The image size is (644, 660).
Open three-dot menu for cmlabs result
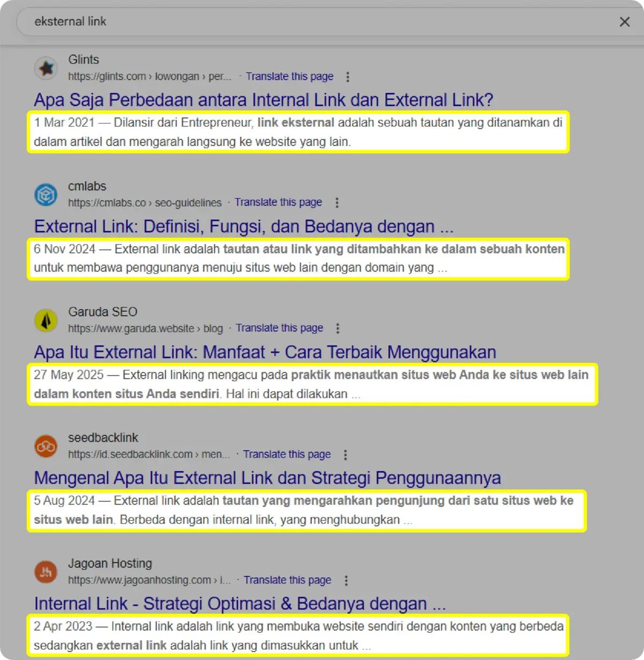pyautogui.click(x=337, y=203)
